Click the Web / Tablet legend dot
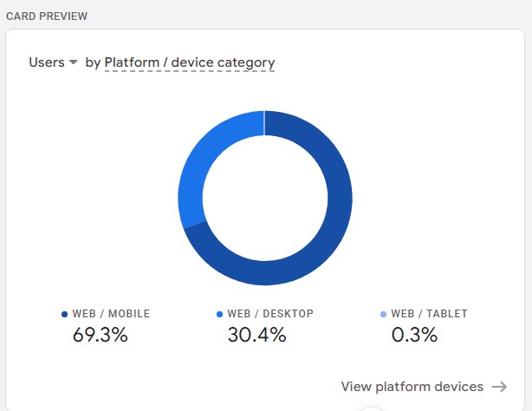 tap(383, 314)
